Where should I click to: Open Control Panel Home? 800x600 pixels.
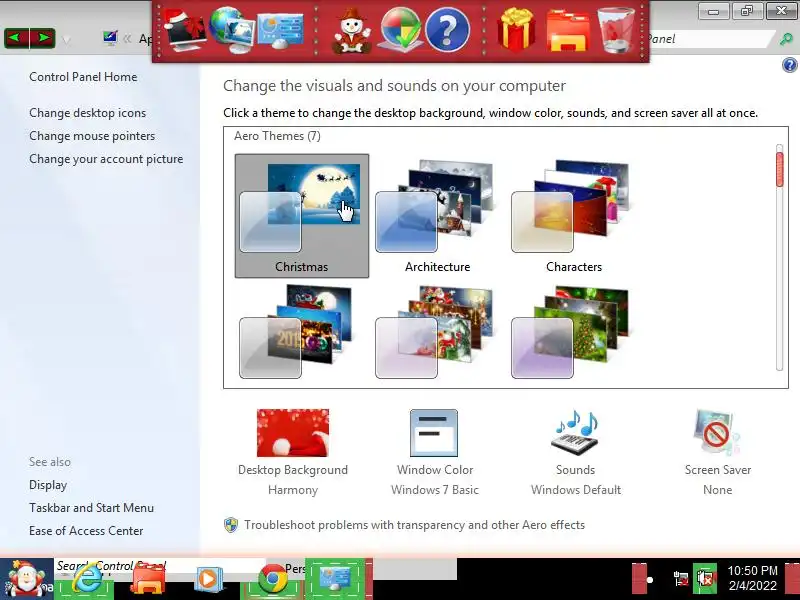click(x=83, y=77)
